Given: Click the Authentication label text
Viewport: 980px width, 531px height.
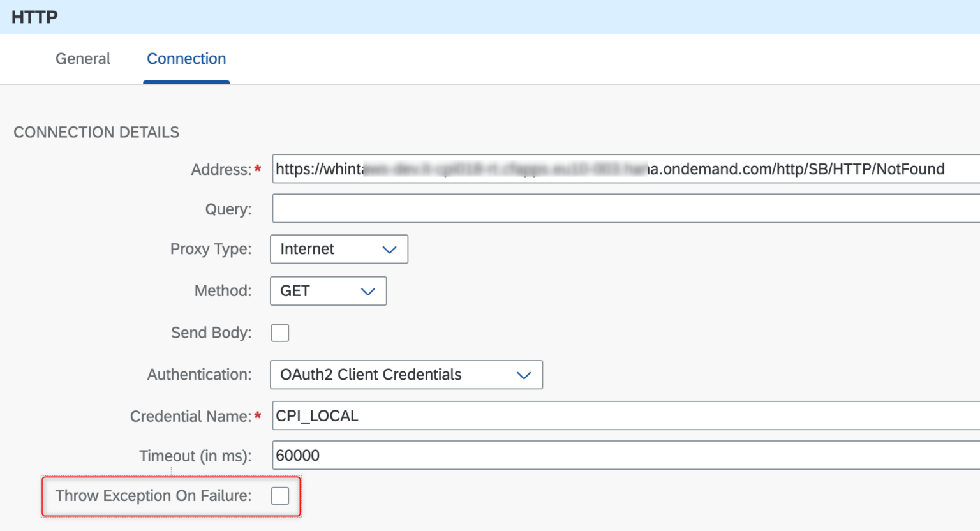Looking at the screenshot, I should tap(199, 375).
